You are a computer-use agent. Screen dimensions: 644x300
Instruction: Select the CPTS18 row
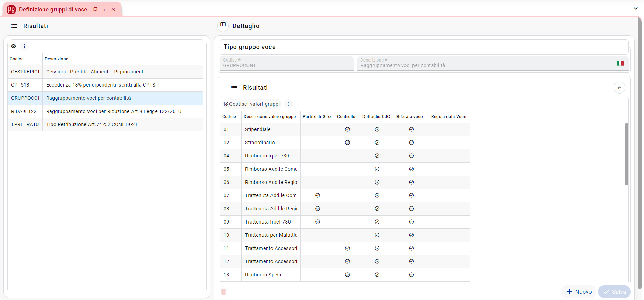105,85
